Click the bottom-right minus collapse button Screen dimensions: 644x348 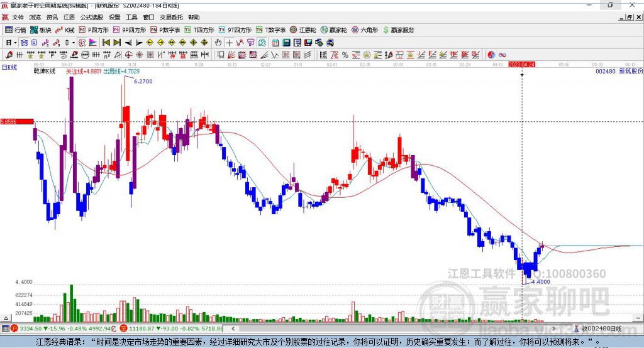(639, 318)
